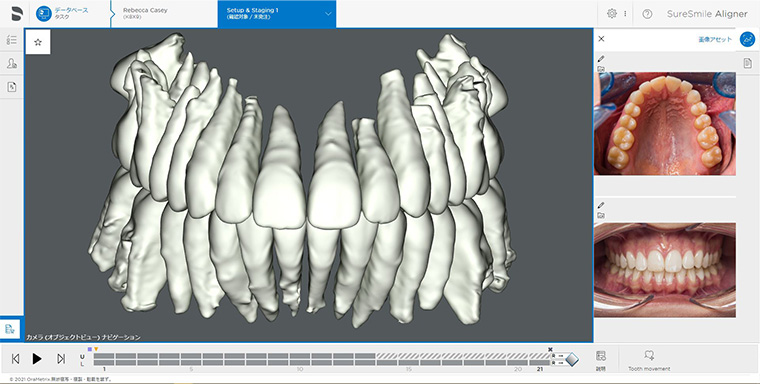Click the favorites star icon in viewport
Viewport: 760px width, 384px height.
(38, 42)
